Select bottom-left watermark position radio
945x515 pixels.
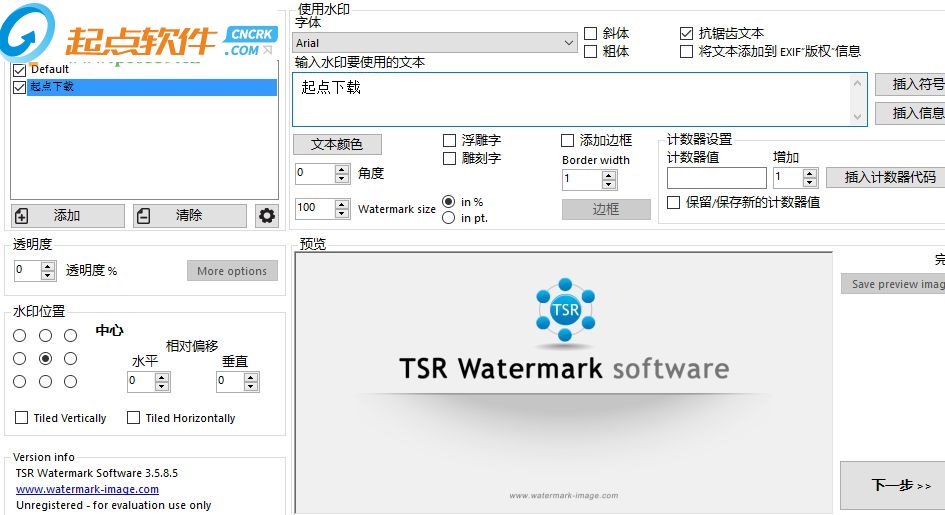click(20, 381)
